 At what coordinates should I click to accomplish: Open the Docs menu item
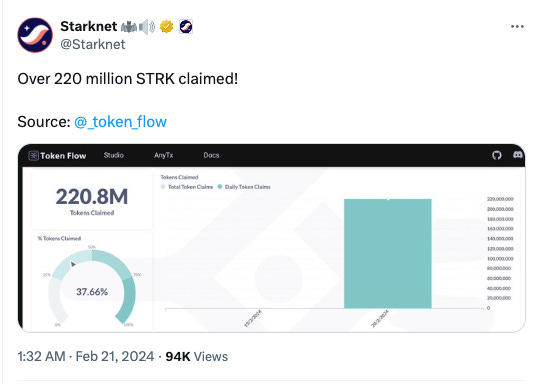(211, 155)
